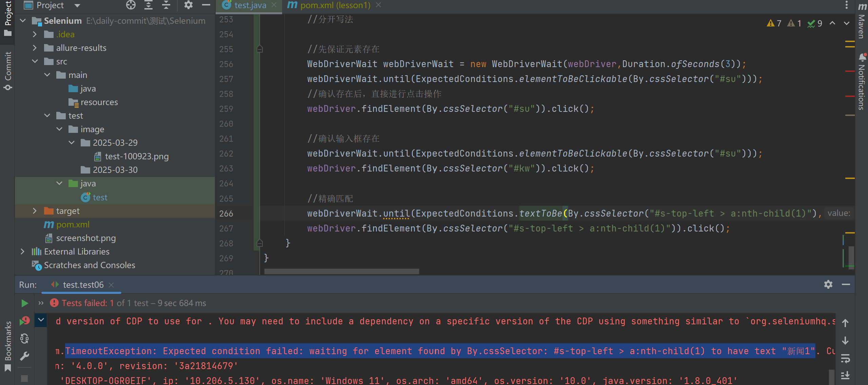Collapse the src folder
868x385 pixels.
pyautogui.click(x=35, y=61)
